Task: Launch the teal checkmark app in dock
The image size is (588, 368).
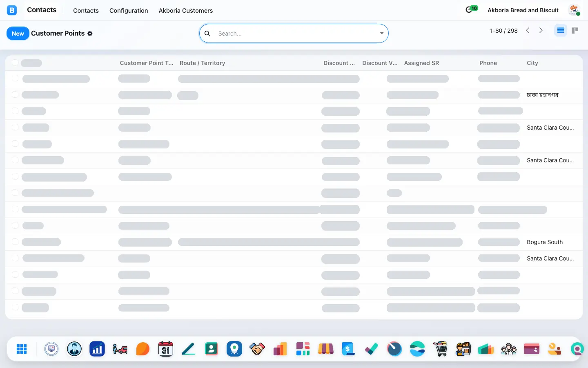Action: point(372,349)
